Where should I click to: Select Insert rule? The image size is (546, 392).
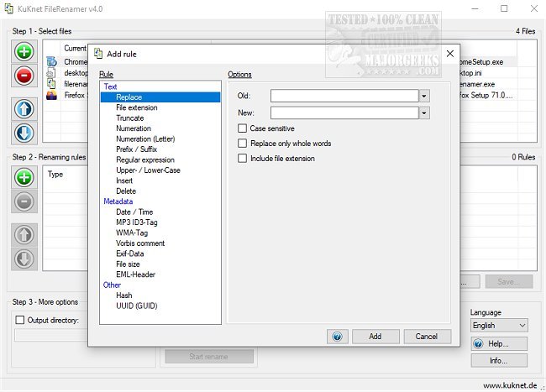point(124,180)
